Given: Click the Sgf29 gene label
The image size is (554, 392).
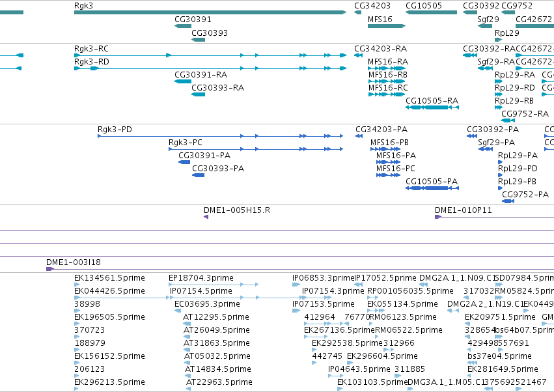Looking at the screenshot, I should pos(488,19).
